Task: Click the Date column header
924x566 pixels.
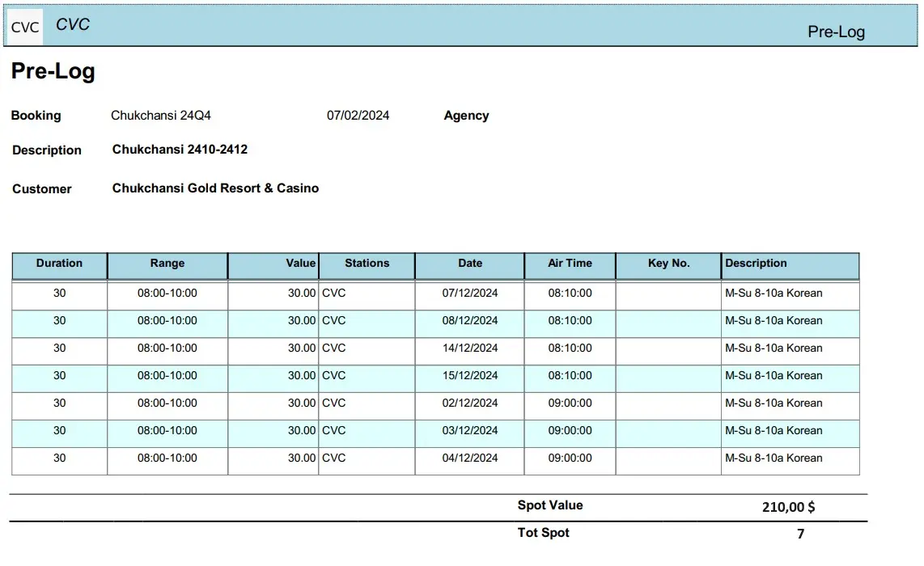Action: click(x=469, y=264)
